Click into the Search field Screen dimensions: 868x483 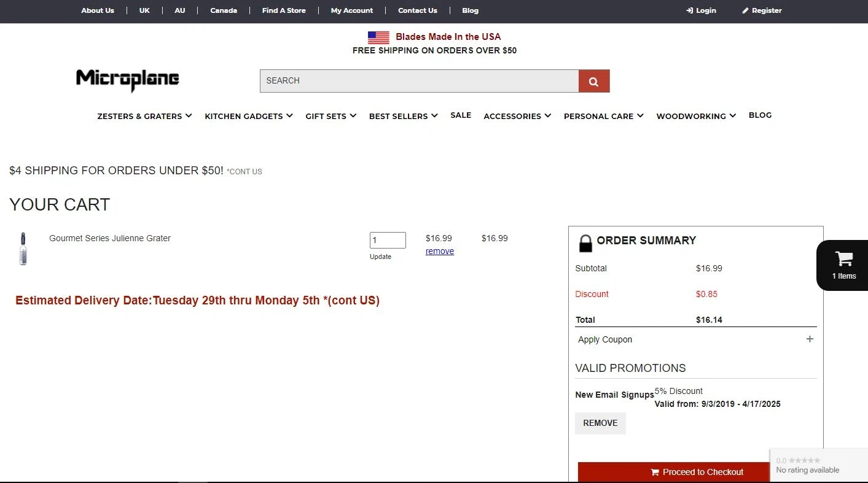point(419,81)
